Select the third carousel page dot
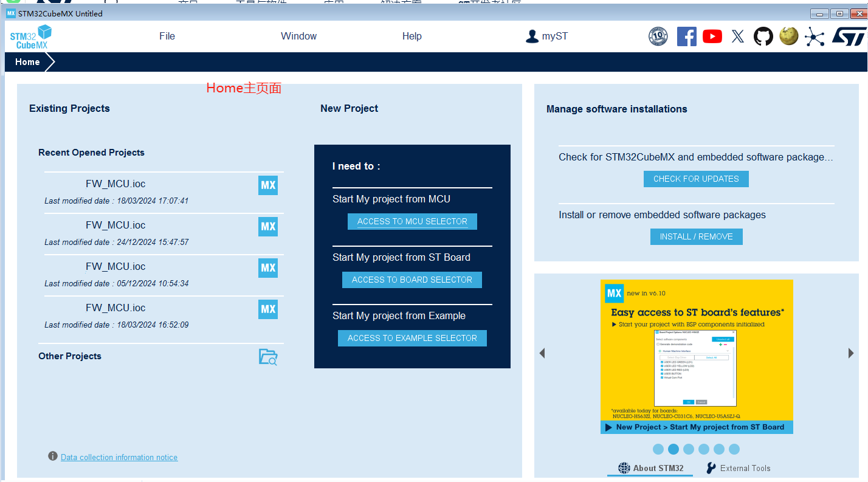The height and width of the screenshot is (482, 868). [x=689, y=449]
